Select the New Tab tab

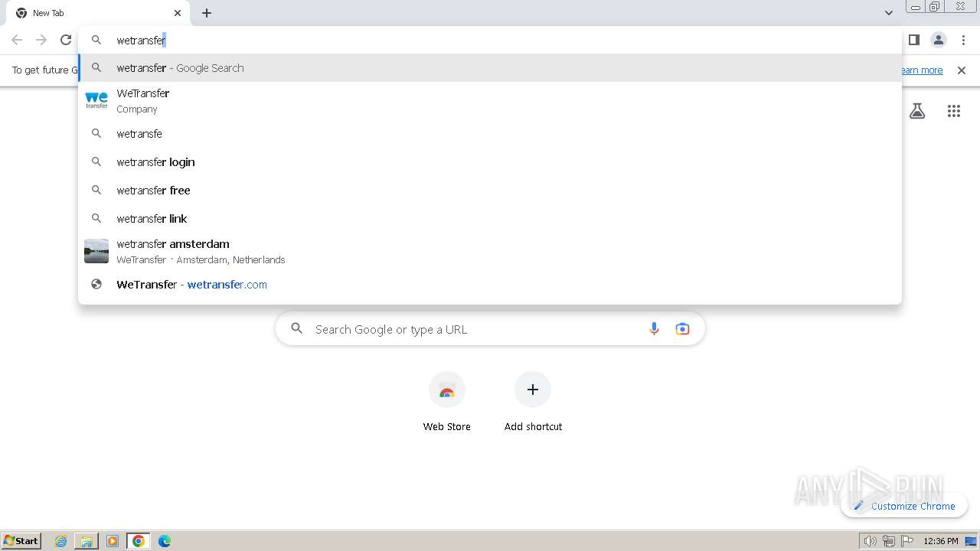[x=98, y=13]
